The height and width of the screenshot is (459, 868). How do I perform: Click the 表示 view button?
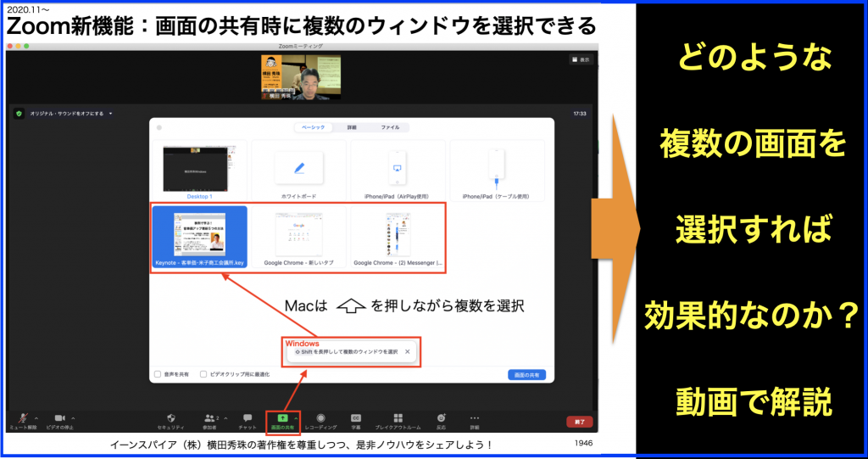581,60
